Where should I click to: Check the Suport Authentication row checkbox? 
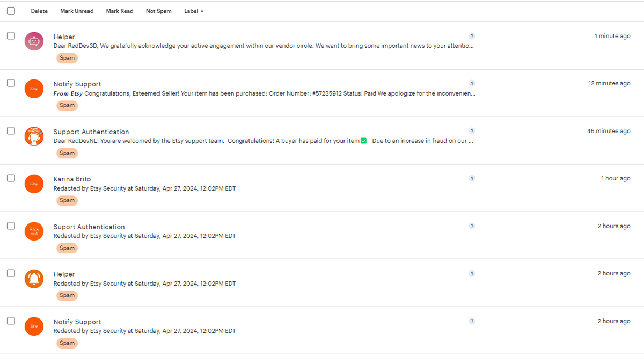pyautogui.click(x=11, y=226)
